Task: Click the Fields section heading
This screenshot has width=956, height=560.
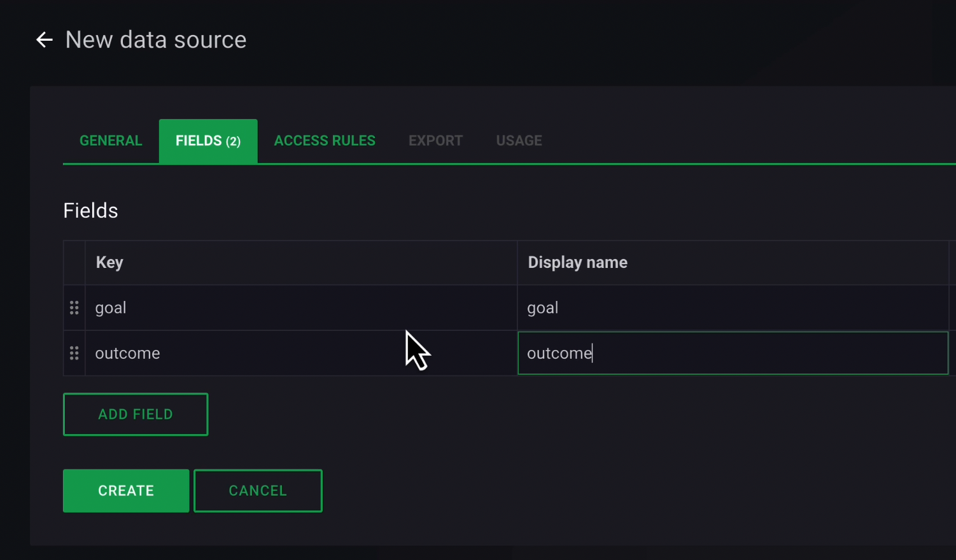Action: coord(90,211)
